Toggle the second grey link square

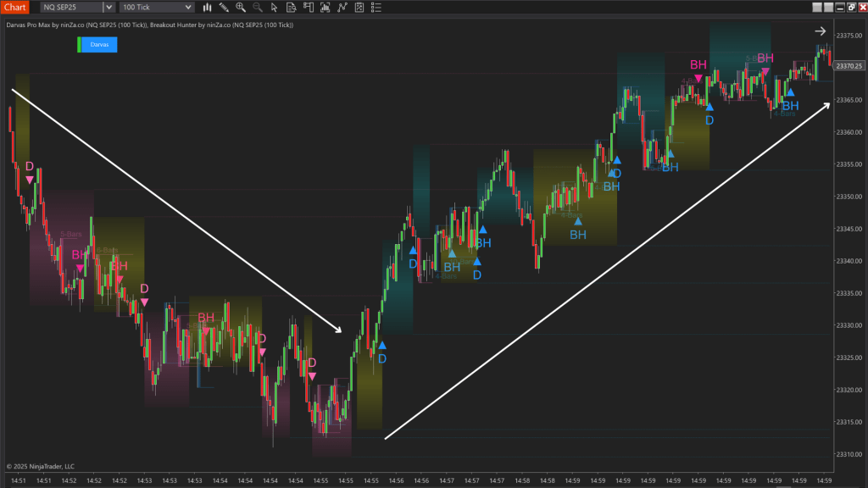coord(828,8)
